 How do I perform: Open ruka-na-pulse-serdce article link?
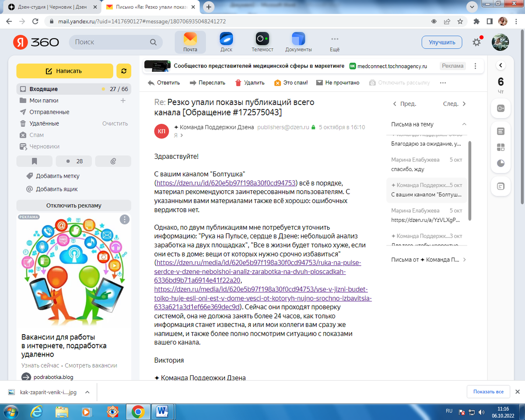tap(258, 272)
